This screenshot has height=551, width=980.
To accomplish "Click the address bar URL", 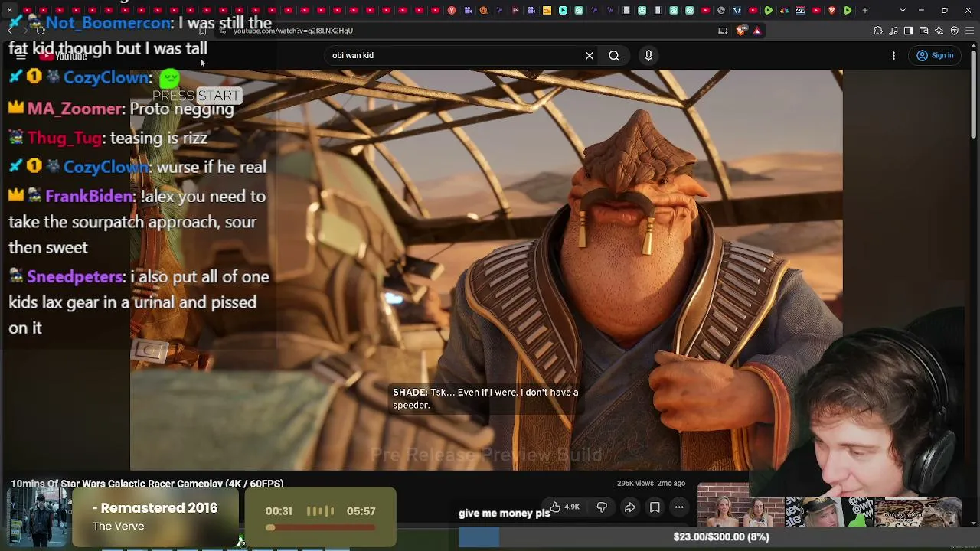I will 293,31.
